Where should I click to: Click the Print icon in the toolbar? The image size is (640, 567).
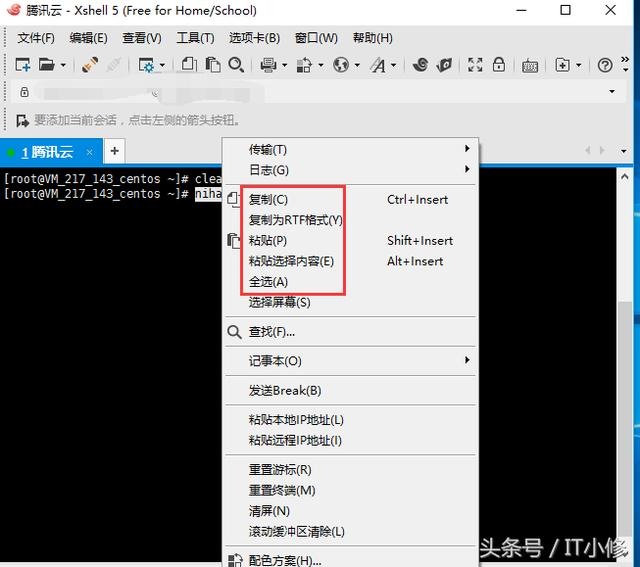point(269,65)
